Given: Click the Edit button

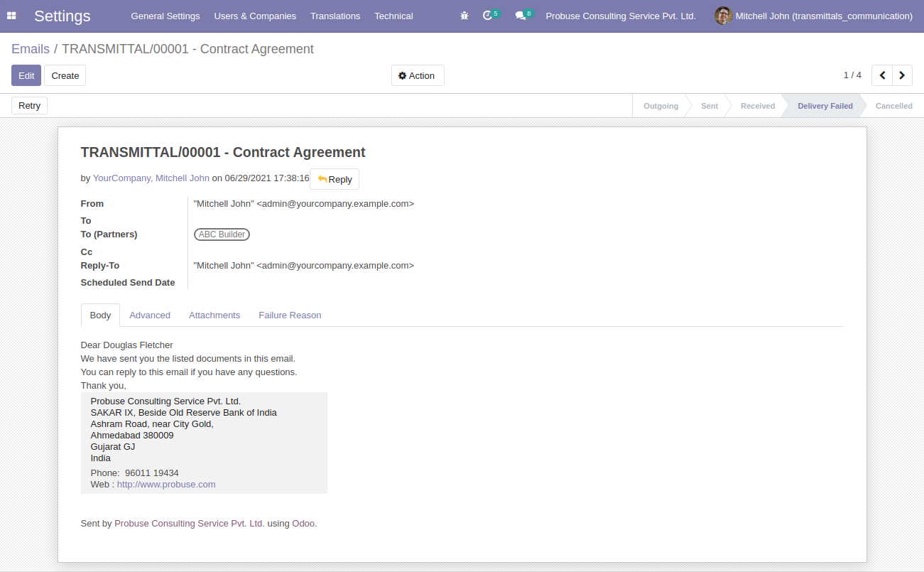Looking at the screenshot, I should tap(26, 75).
